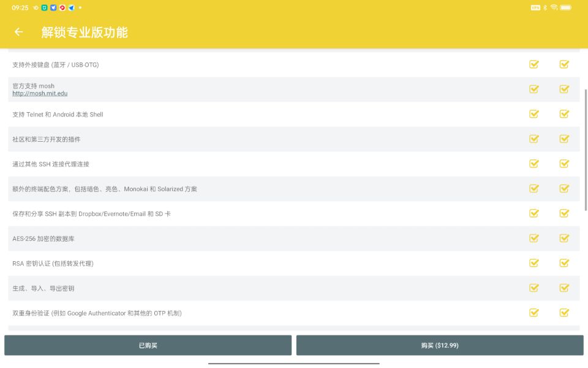Click first checkmark icon for AES-256 encrypted database
The height and width of the screenshot is (368, 588).
[x=533, y=238]
